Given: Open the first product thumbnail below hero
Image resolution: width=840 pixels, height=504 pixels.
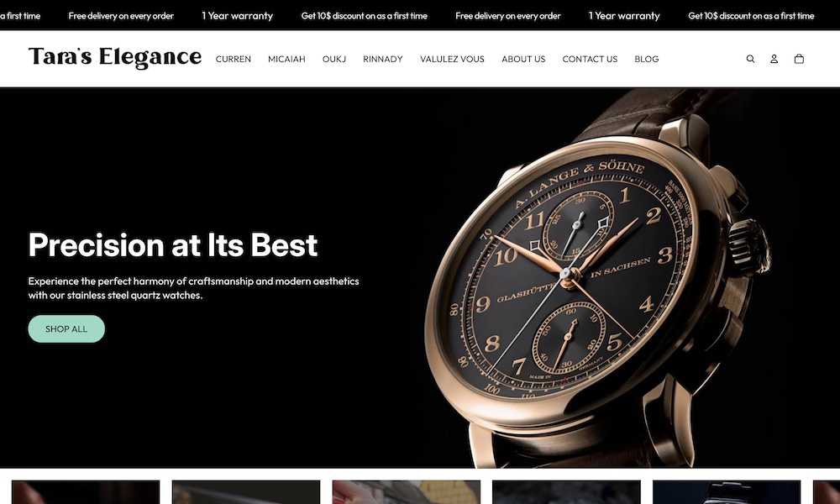Looking at the screenshot, I should 86,492.
